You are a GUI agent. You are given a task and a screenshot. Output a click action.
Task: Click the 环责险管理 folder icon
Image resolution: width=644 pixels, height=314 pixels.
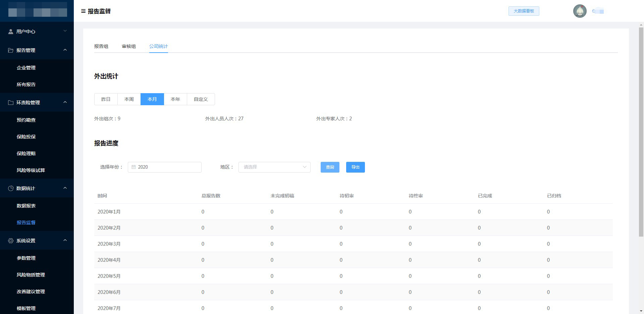tap(11, 103)
